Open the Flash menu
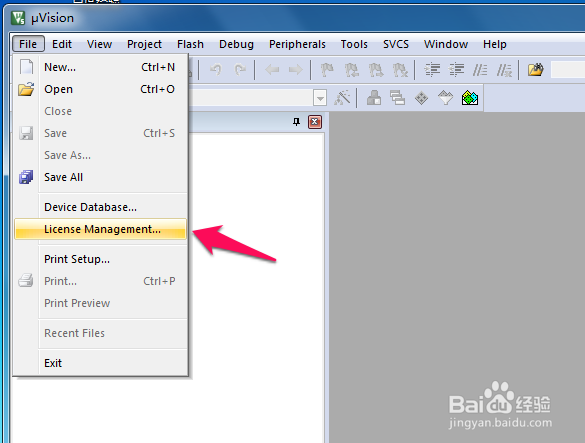Image resolution: width=585 pixels, height=443 pixels. pyautogui.click(x=190, y=44)
